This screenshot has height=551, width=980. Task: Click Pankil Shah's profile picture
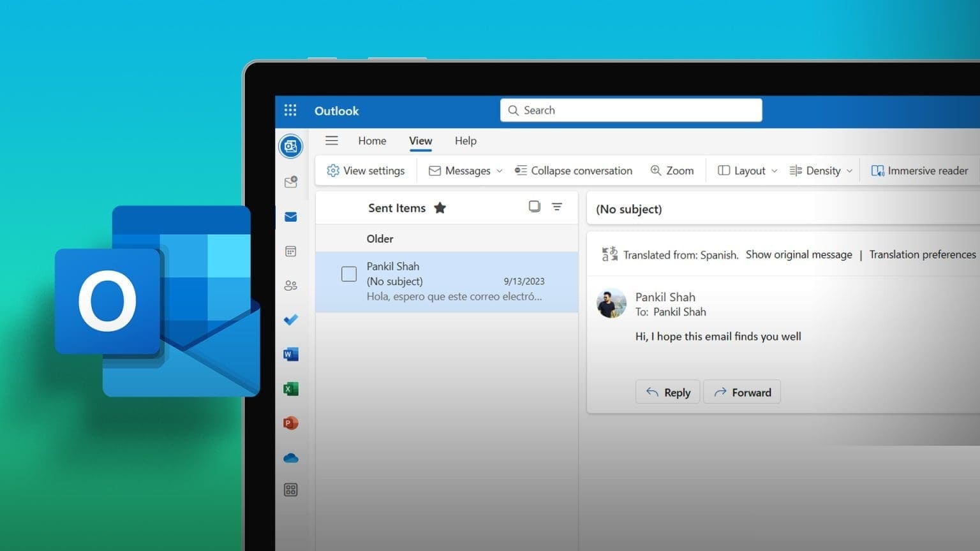point(611,303)
